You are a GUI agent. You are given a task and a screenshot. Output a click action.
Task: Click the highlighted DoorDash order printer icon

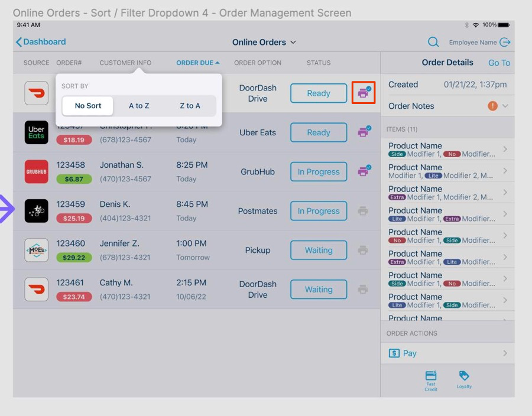tap(364, 93)
